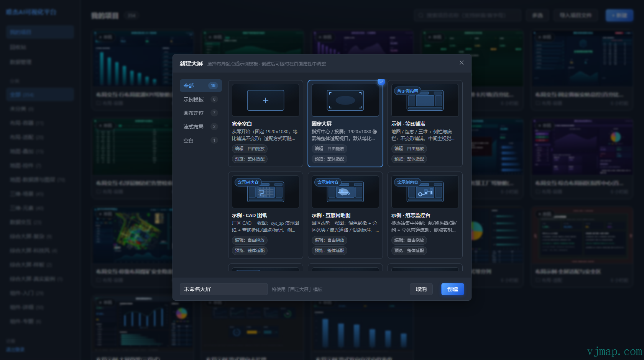Focus the 未命名大屏 name input field
The height and width of the screenshot is (360, 644).
pos(223,289)
